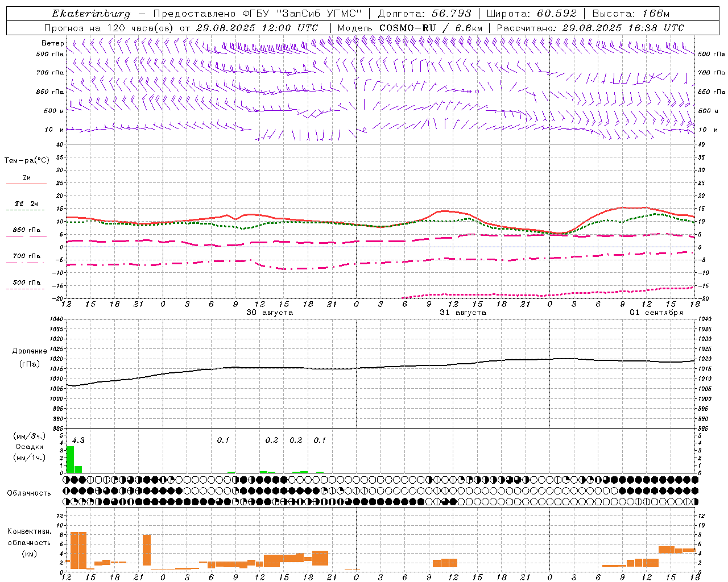Click the "Ekaterinburg" station title

[x=91, y=14]
